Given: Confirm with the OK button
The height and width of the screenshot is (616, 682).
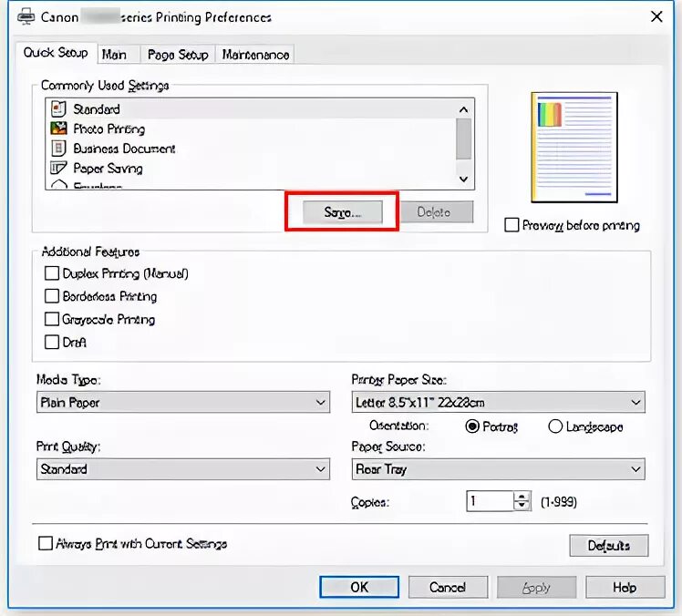Looking at the screenshot, I should point(359,588).
